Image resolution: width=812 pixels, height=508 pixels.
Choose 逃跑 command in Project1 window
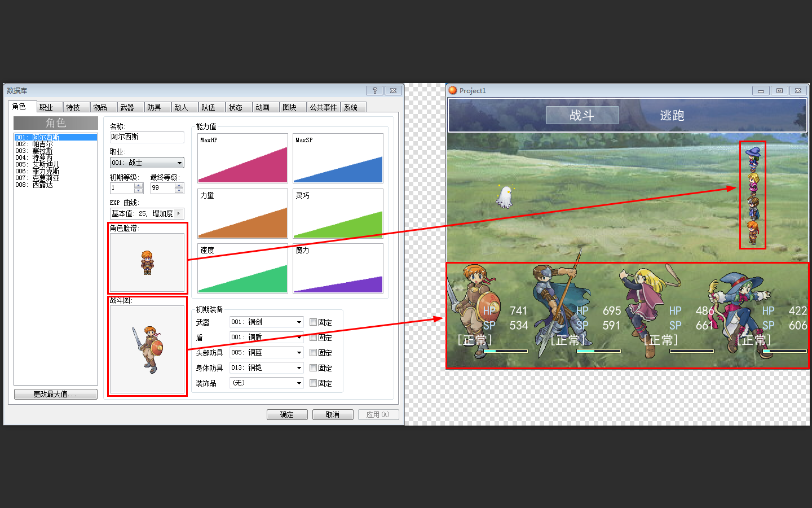[x=672, y=115]
